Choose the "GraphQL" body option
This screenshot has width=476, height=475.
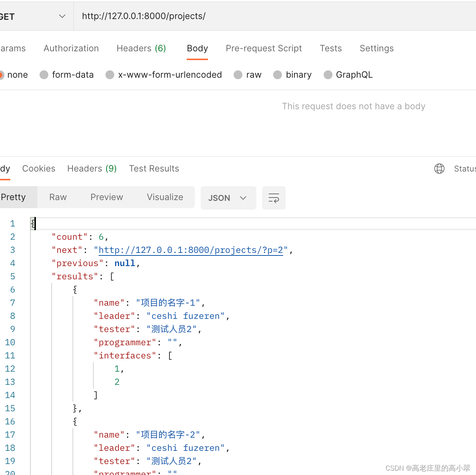coord(348,75)
